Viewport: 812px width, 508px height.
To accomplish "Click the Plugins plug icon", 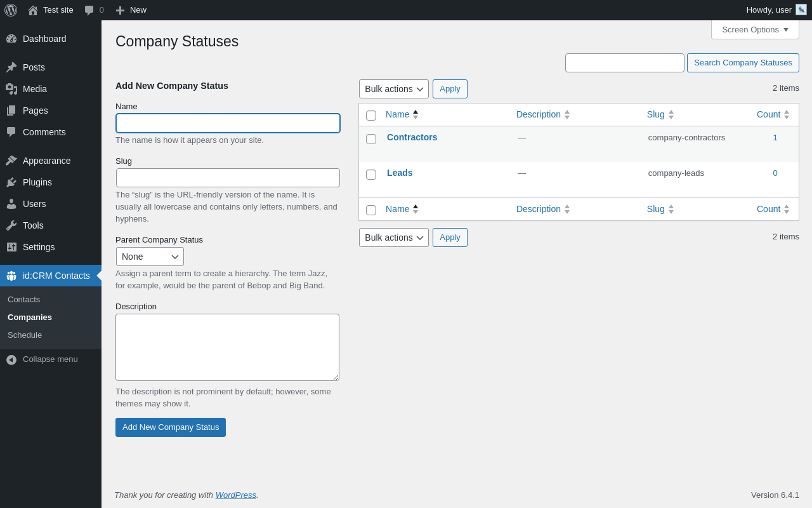I will pyautogui.click(x=11, y=182).
